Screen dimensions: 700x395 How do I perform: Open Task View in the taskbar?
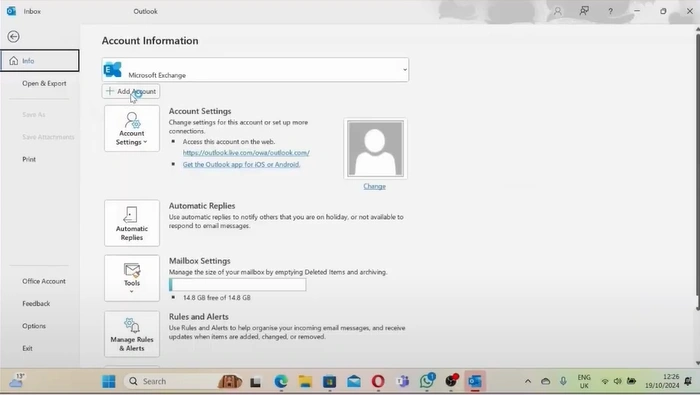[x=255, y=382]
